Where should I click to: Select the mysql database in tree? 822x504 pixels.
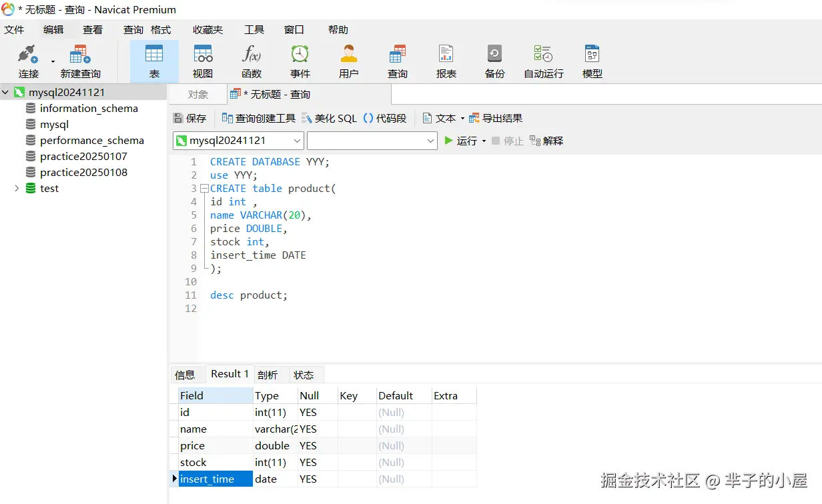54,125
